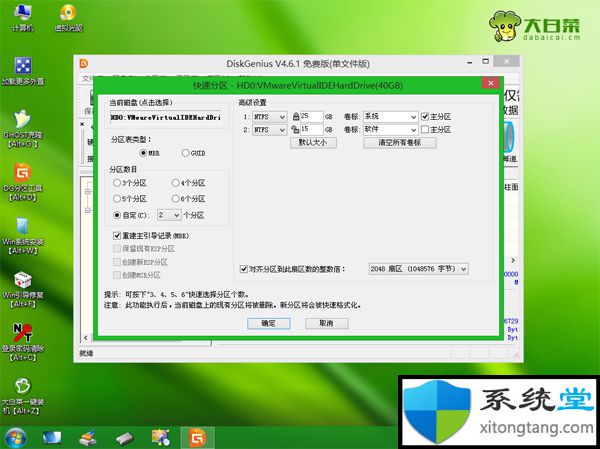Image resolution: width=600 pixels, height=449 pixels.
Task: Edit partition 1 size field showing 25
Action: pyautogui.click(x=311, y=116)
